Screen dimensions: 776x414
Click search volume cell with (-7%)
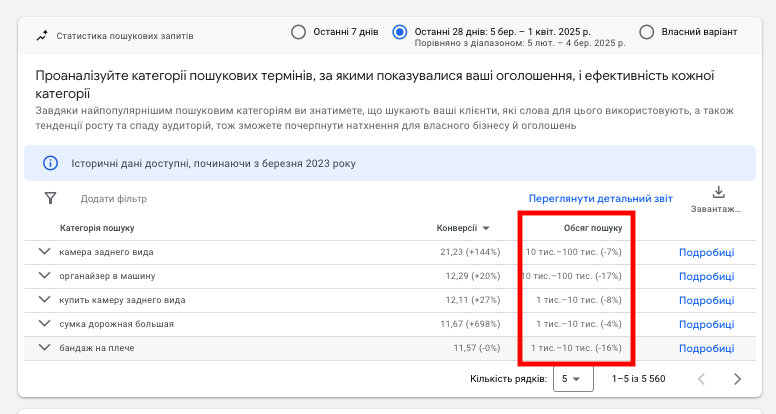pos(573,252)
